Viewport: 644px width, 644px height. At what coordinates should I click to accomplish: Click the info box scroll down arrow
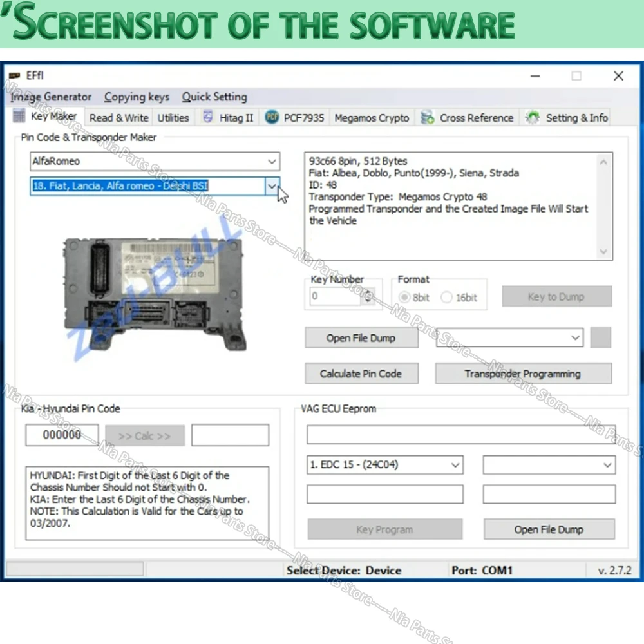tap(603, 251)
